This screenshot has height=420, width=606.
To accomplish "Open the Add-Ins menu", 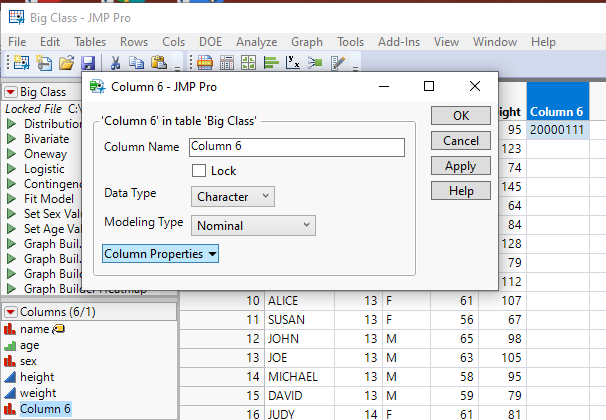I will (399, 42).
